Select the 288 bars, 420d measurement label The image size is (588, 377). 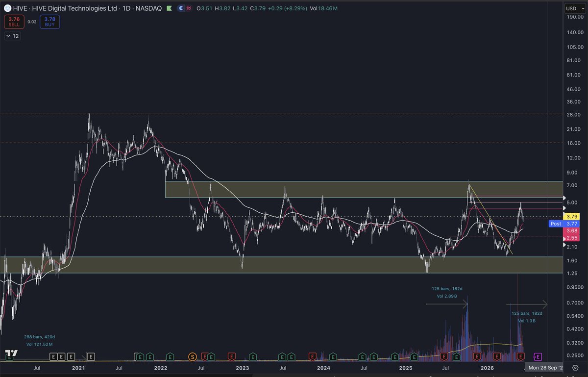pos(40,337)
